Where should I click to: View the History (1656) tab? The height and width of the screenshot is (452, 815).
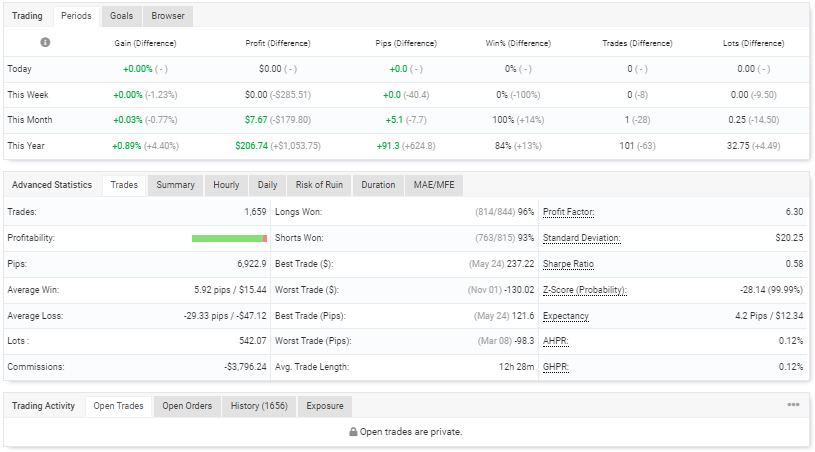259,406
